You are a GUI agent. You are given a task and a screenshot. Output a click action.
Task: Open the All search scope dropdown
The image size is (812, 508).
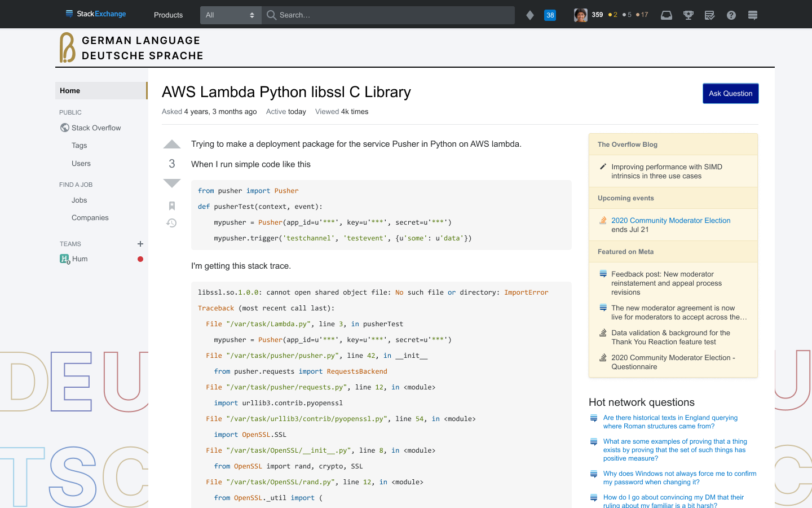[x=231, y=15]
